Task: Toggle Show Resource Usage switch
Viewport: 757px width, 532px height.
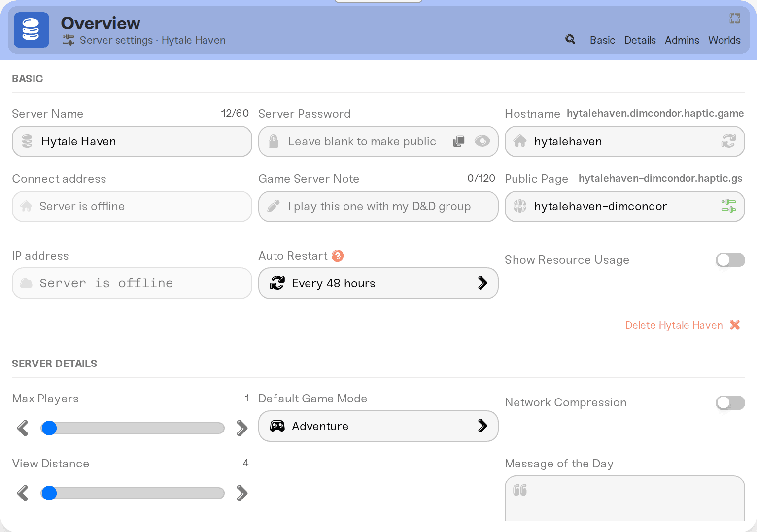Action: (x=730, y=260)
